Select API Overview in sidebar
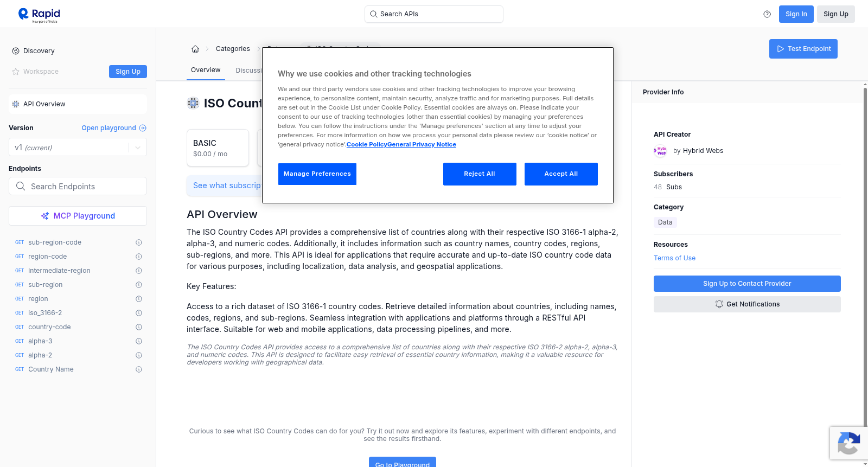The width and height of the screenshot is (868, 467). (78, 104)
